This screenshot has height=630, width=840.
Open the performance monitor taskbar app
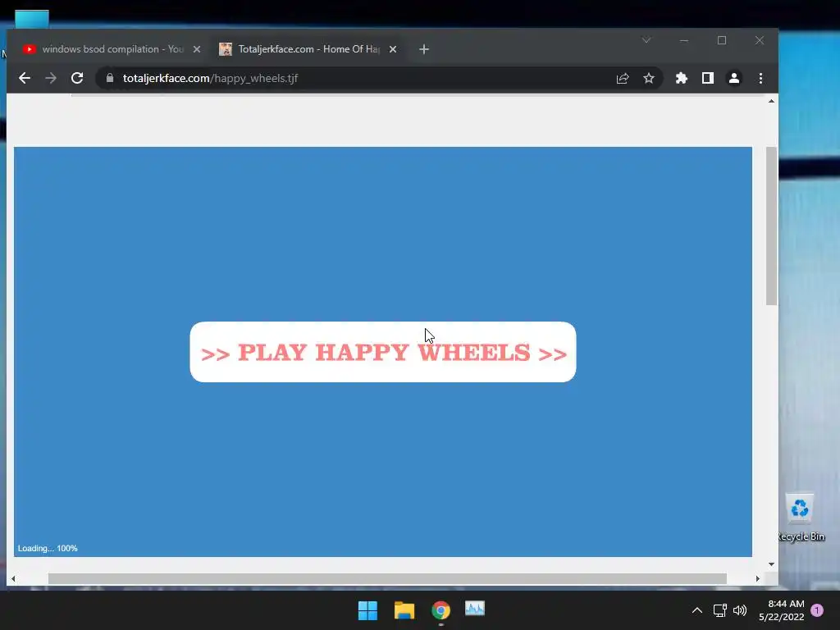(x=475, y=609)
